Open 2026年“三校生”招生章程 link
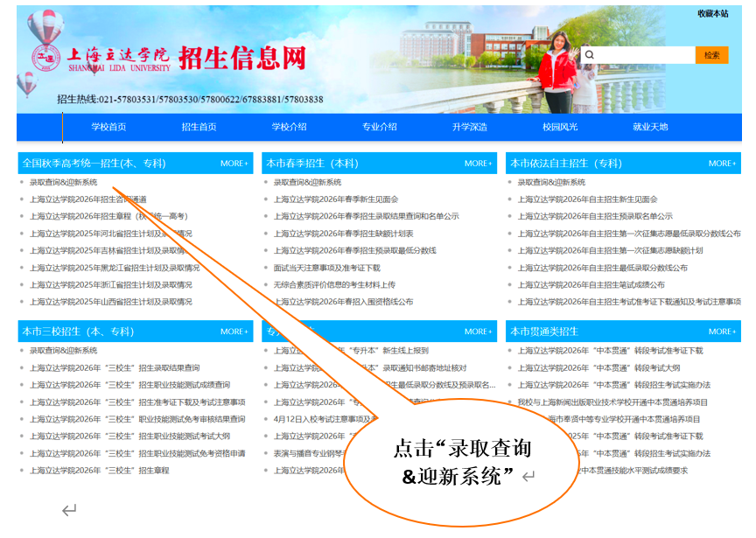Image resolution: width=756 pixels, height=538 pixels. (x=100, y=471)
